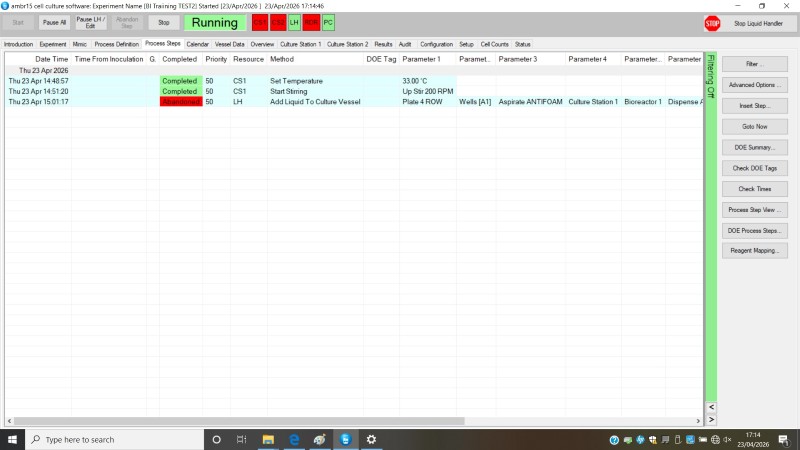
Task: Open the Process Definition tab
Action: [x=116, y=44]
